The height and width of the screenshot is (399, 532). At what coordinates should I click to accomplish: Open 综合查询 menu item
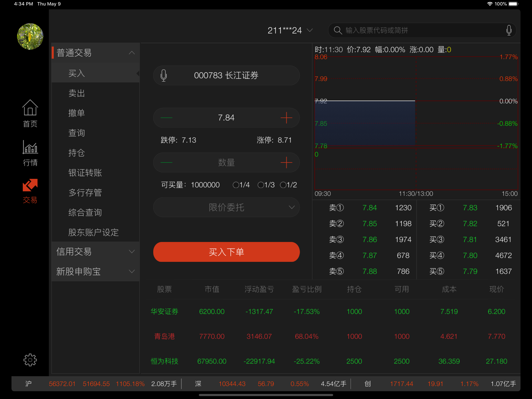pos(96,212)
